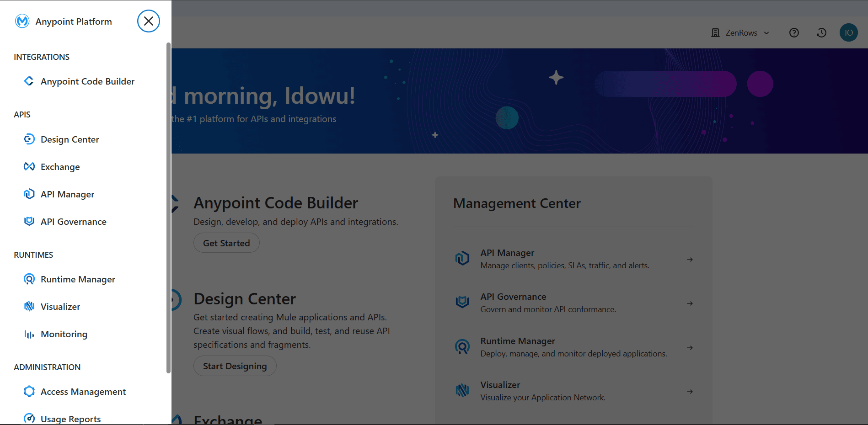Open the help question mark icon
This screenshot has width=868, height=425.
tap(794, 33)
